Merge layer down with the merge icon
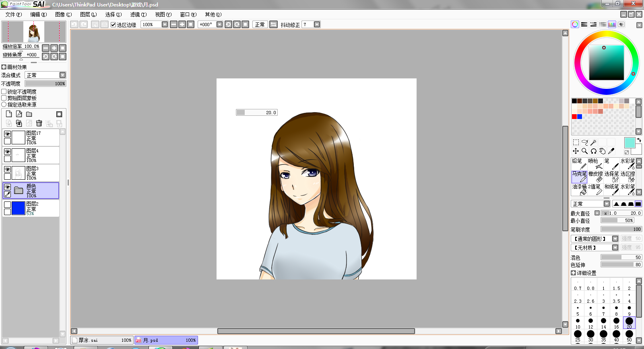 [19, 123]
